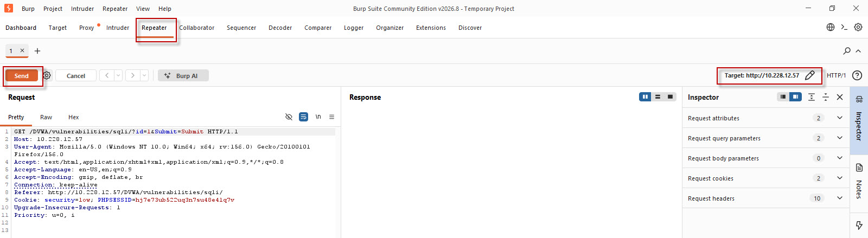Close the Inspector panel
The height and width of the screenshot is (238, 868).
pyautogui.click(x=840, y=97)
